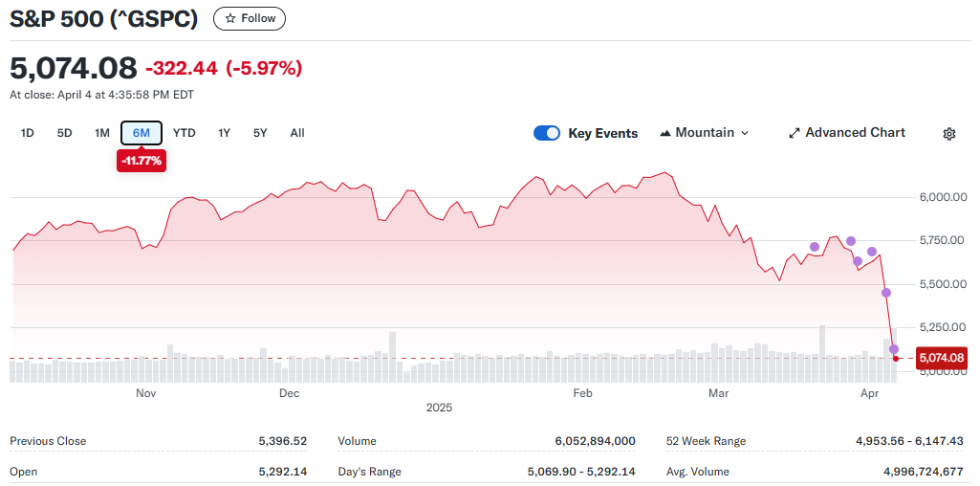Click the -322.44 price change text
The image size is (980, 486).
click(182, 68)
